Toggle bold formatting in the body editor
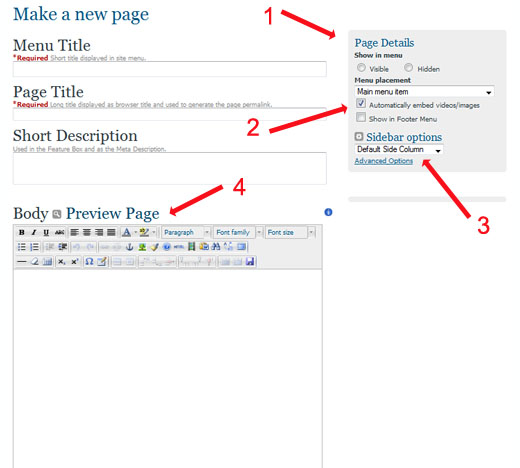 click(22, 232)
